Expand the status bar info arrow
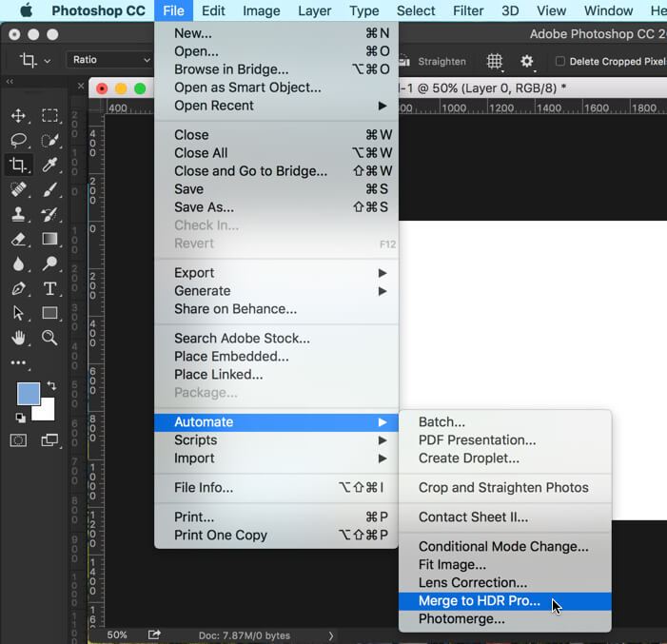This screenshot has width=667, height=644. click(331, 636)
